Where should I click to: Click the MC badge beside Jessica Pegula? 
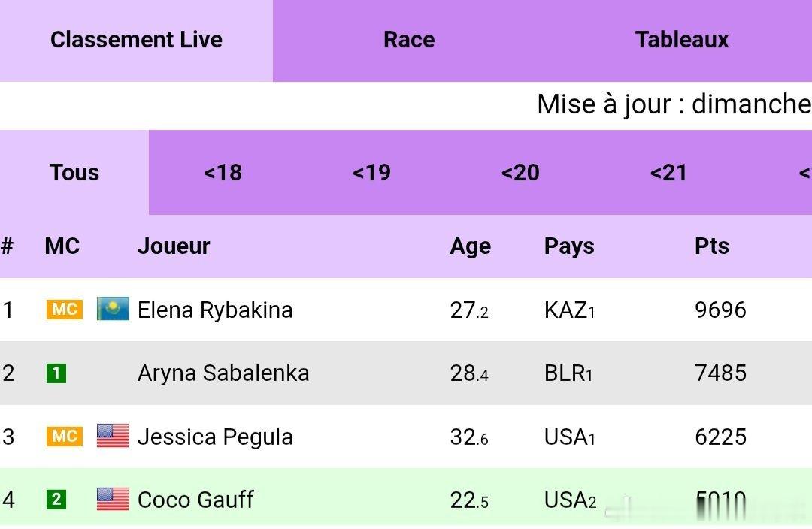coord(64,437)
